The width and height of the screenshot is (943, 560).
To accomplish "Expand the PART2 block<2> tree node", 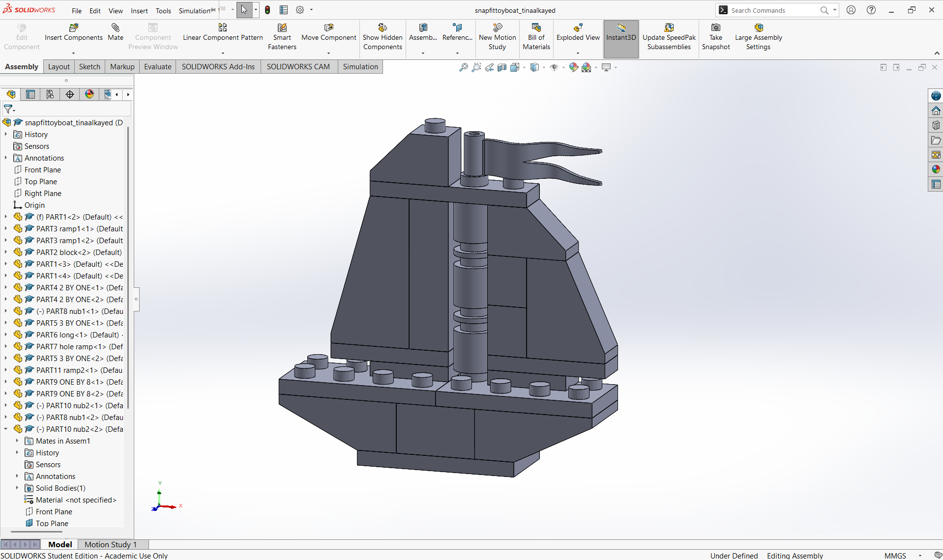I will [6, 252].
